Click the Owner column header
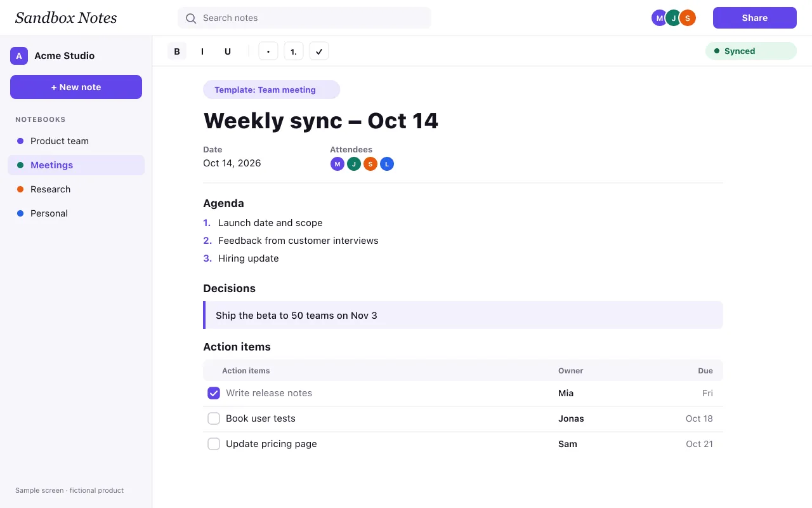This screenshot has width=812, height=508. coord(571,371)
